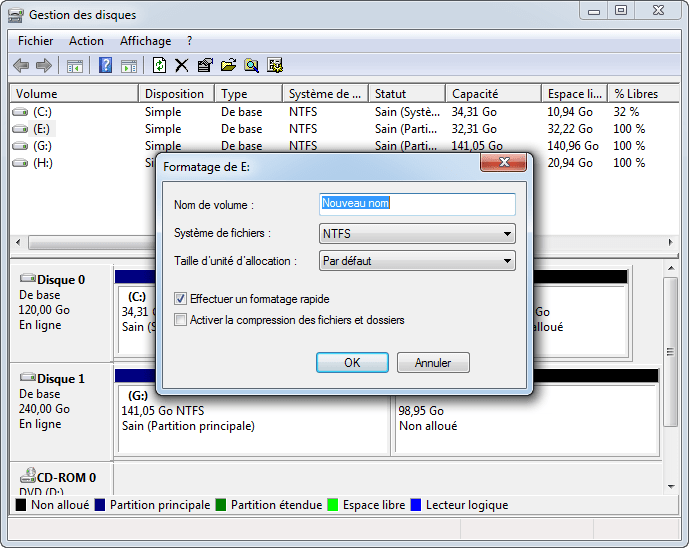This screenshot has width=689, height=548.
Task: Sort by the Volume column header
Action: [x=74, y=94]
